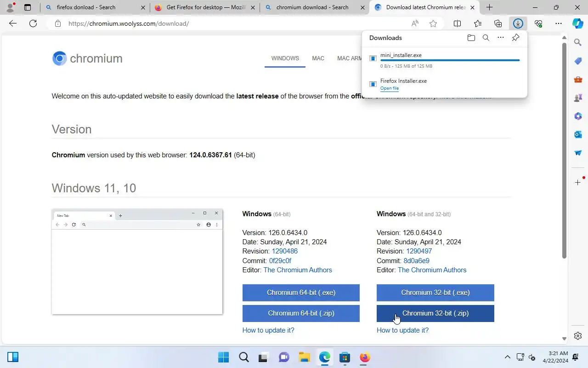The image size is (588, 368).
Task: Open Browser essentials icon
Action: tap(538, 23)
